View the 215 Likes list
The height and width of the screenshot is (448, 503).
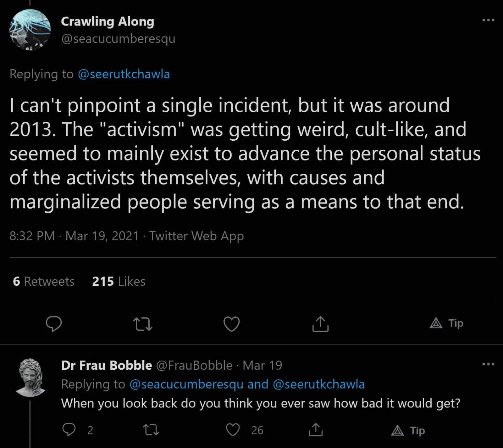tap(119, 281)
